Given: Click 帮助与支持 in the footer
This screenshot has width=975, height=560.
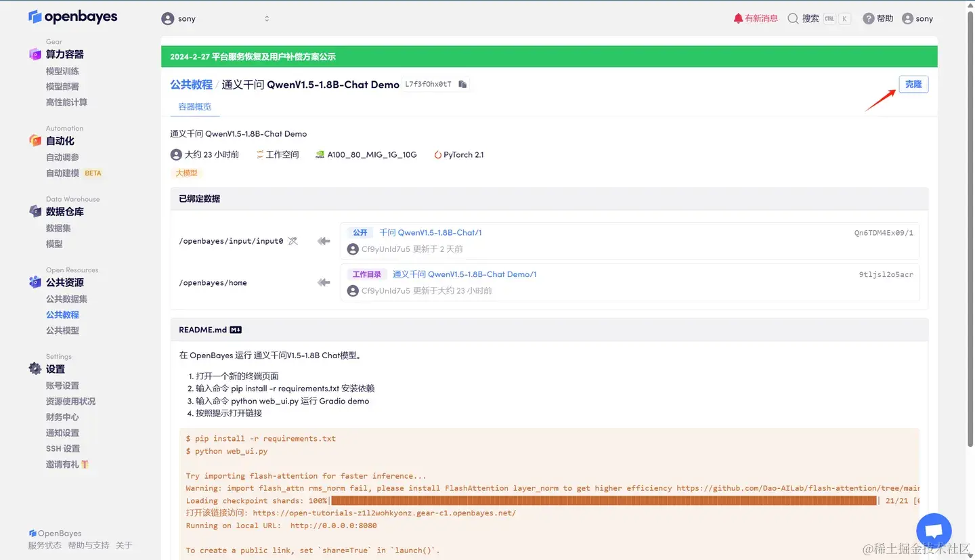Looking at the screenshot, I should [x=88, y=545].
